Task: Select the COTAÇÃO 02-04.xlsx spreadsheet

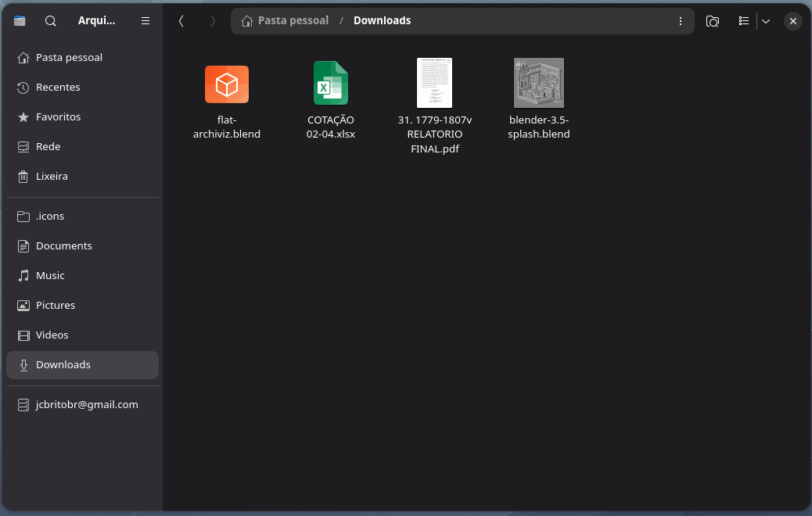Action: click(x=331, y=83)
